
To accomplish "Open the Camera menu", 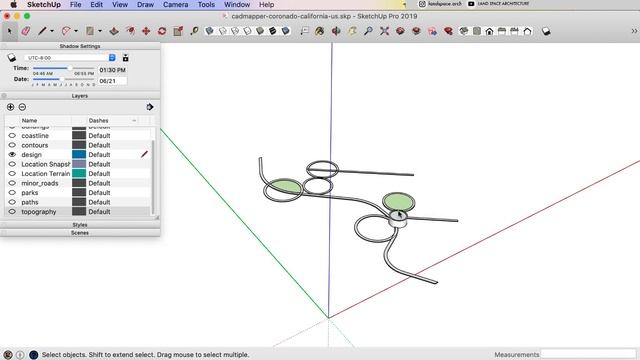I will point(176,4).
